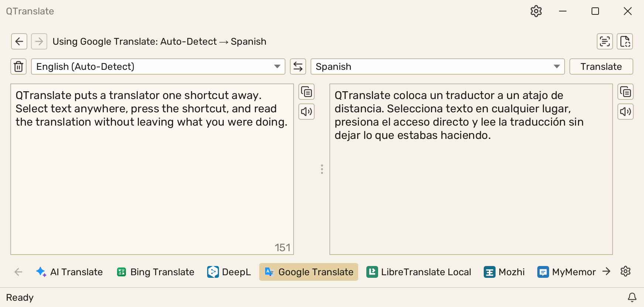
Task: Minimize the QTranslate window
Action: (563, 11)
